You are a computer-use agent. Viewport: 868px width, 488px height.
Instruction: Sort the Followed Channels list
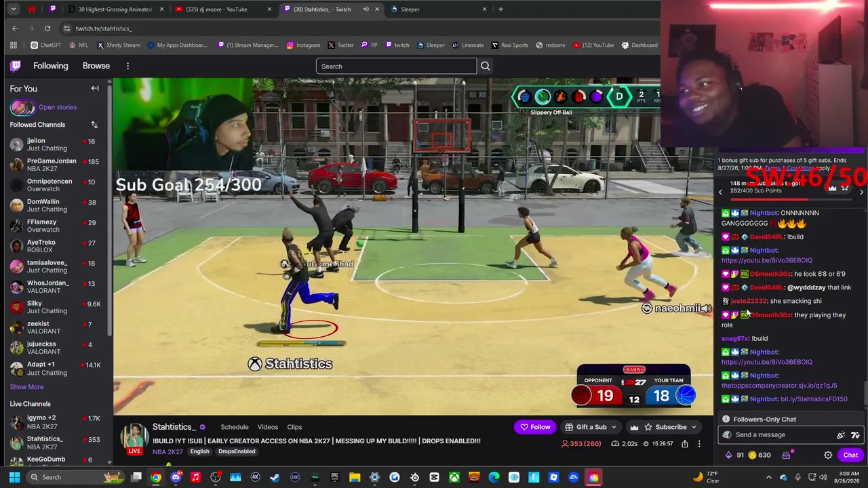(x=94, y=125)
